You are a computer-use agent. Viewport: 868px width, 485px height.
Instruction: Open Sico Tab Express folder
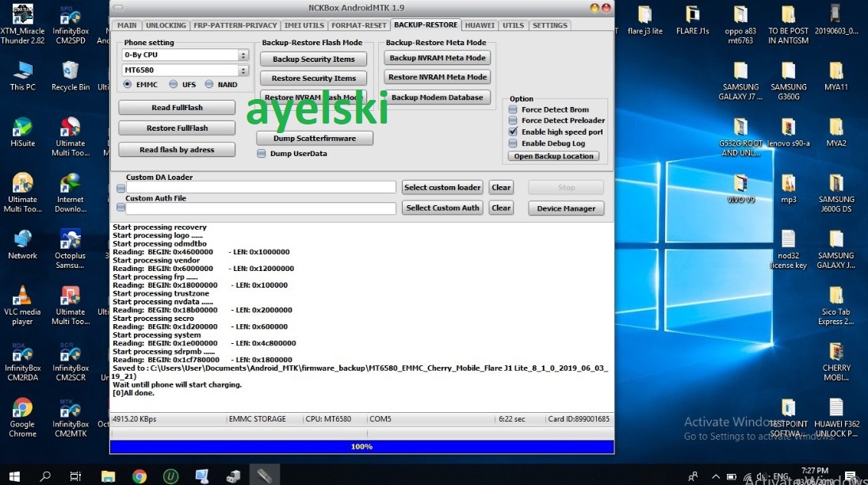(x=835, y=306)
